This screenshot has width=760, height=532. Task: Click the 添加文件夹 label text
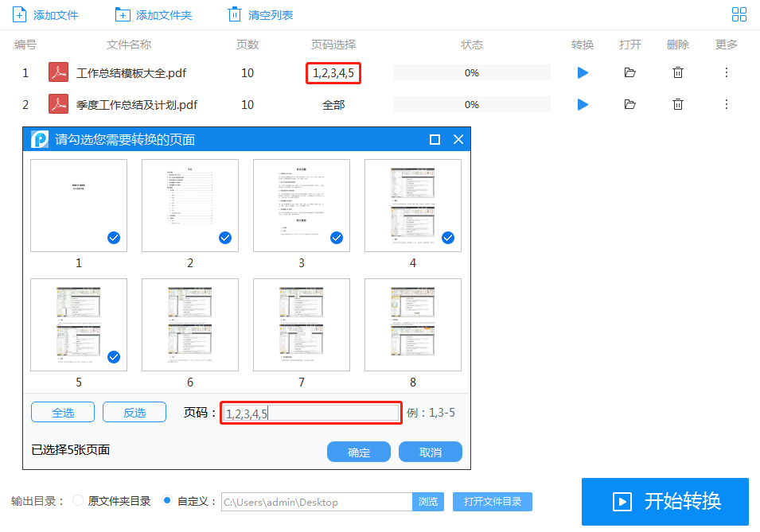[164, 15]
